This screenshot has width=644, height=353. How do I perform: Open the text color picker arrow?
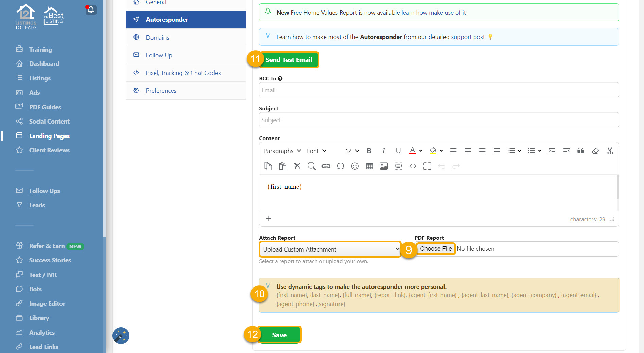click(x=421, y=151)
